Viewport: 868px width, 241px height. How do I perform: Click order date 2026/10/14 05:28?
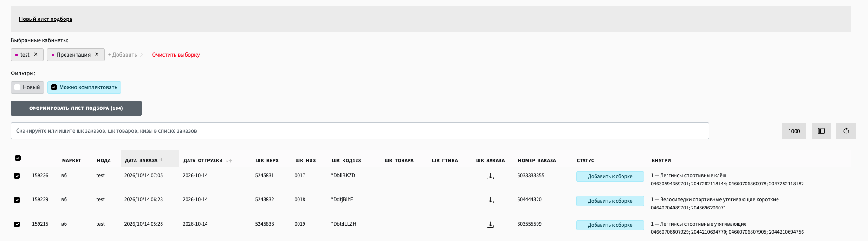(x=143, y=224)
